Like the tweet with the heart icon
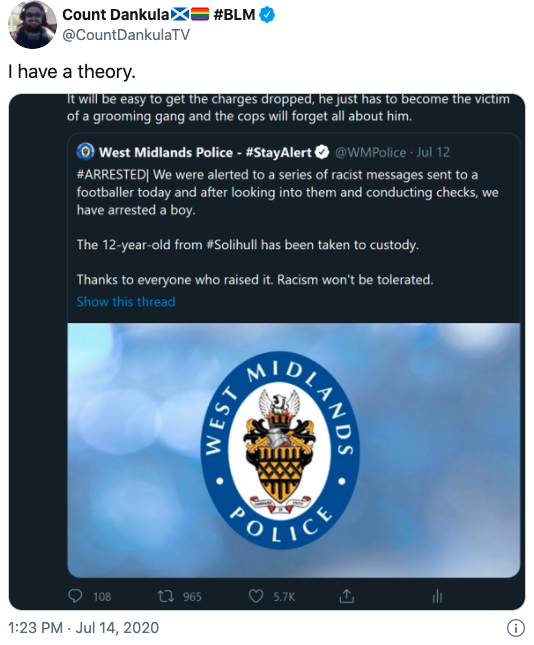 tap(256, 596)
